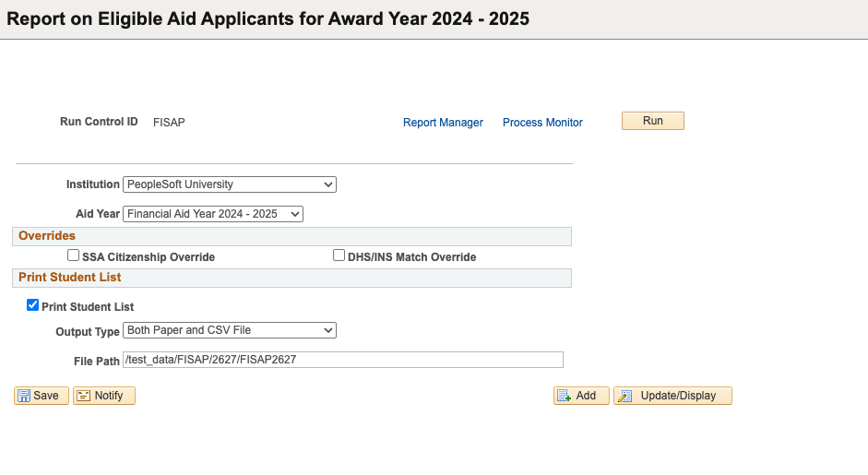
Task: Select the FISAP run control ID value
Action: point(169,123)
